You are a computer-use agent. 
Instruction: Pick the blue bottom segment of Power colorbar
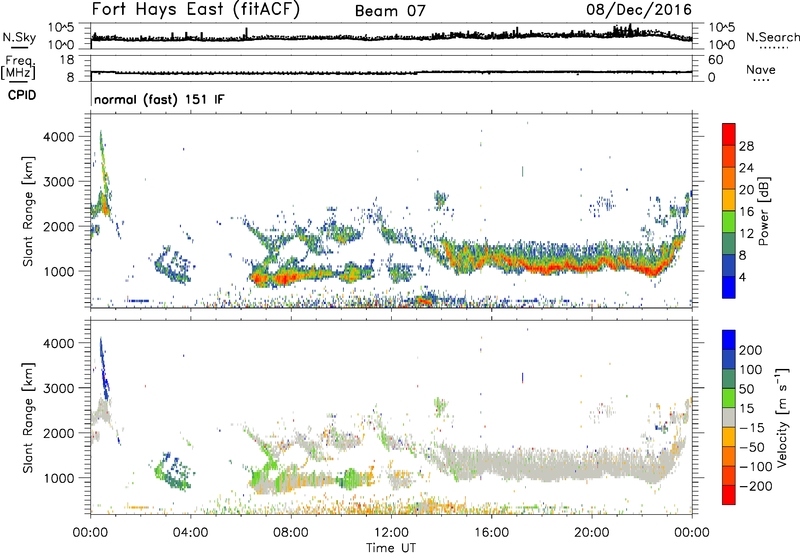(729, 287)
